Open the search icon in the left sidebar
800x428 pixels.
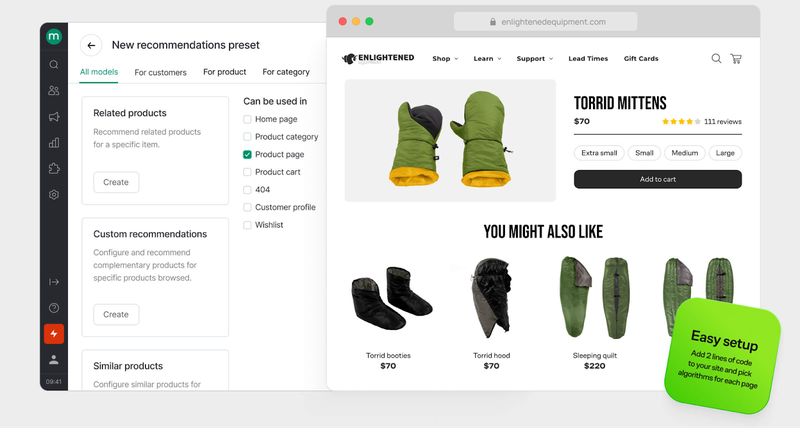54,65
